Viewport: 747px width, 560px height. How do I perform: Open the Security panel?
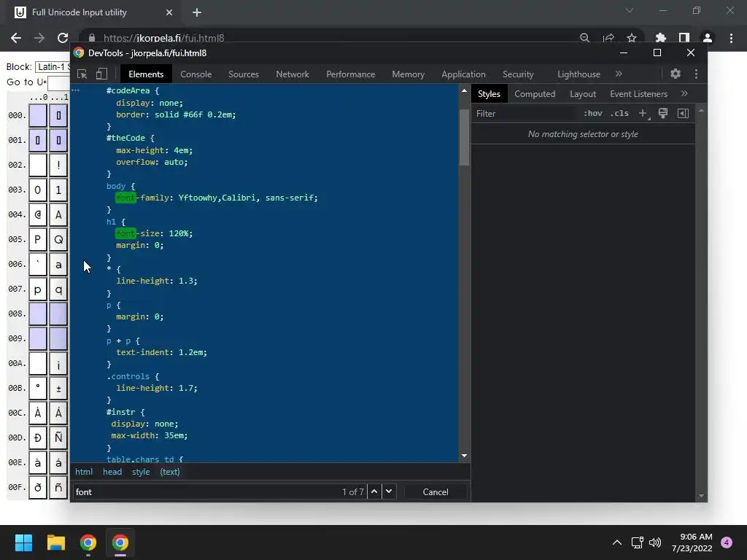point(518,74)
